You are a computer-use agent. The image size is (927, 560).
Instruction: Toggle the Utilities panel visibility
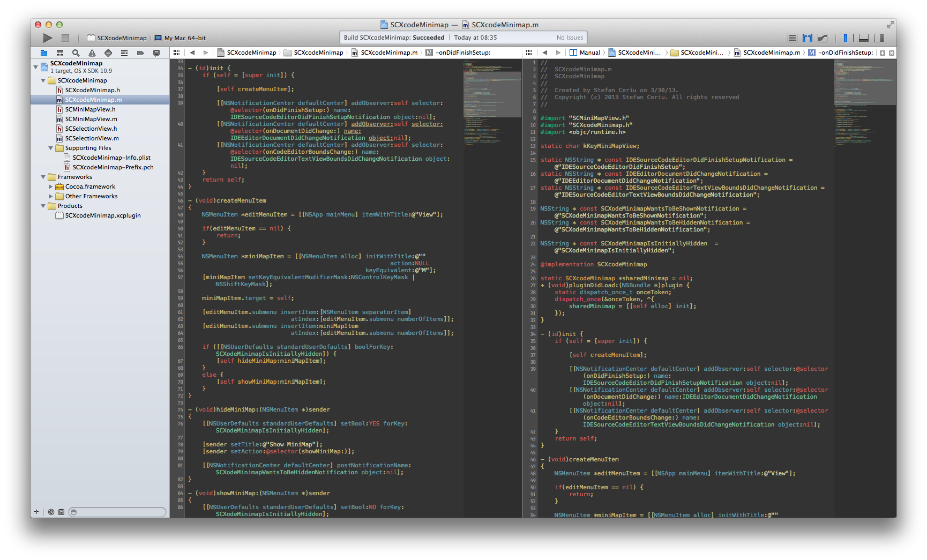(x=879, y=38)
